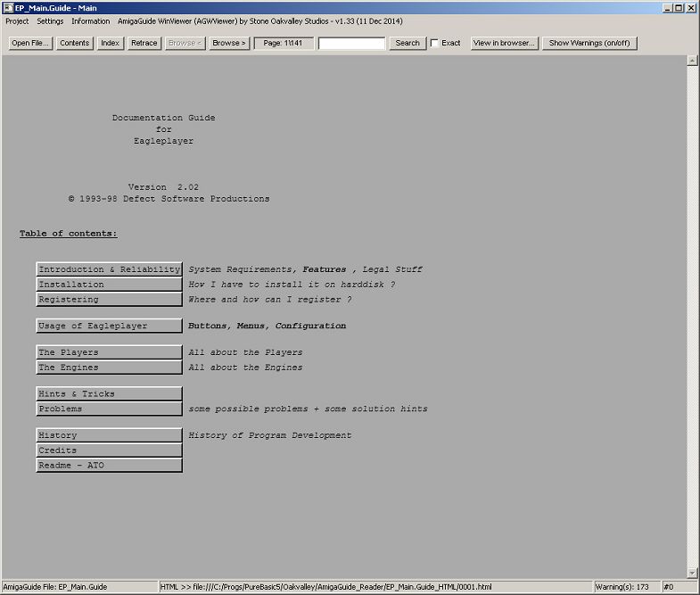The image size is (700, 595).
Task: Open Usage of Eagleplayer section
Action: coord(110,326)
